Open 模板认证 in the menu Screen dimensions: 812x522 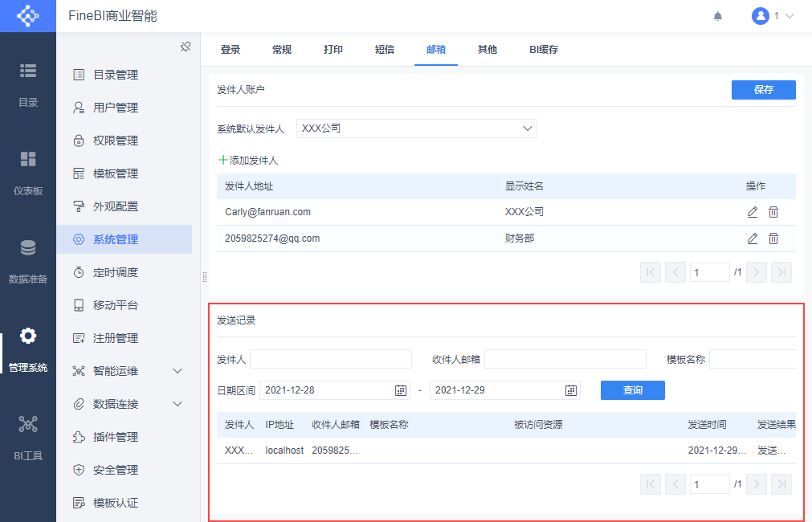pos(124,502)
